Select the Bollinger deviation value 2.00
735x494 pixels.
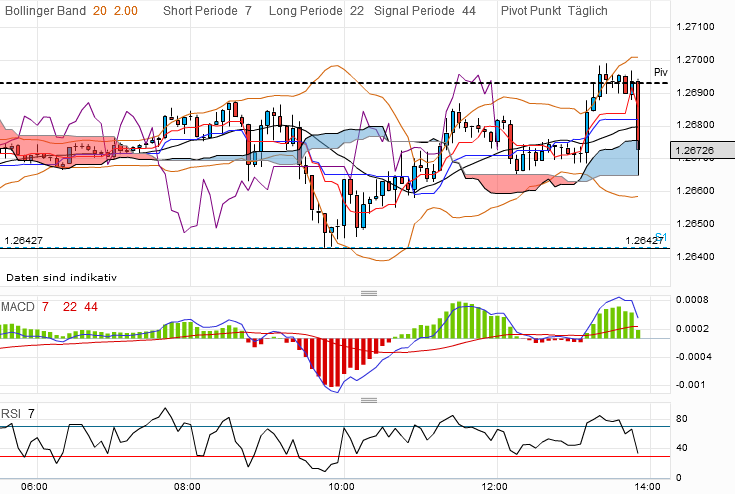click(126, 11)
